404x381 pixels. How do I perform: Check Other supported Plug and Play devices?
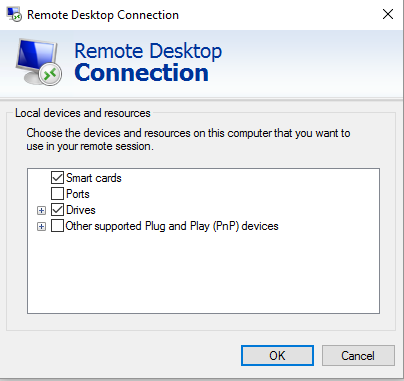(57, 226)
